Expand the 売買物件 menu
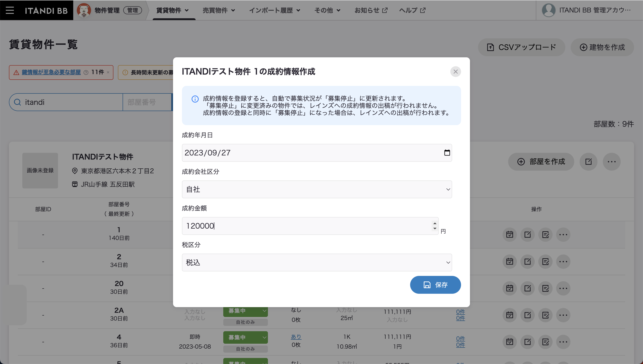 219,10
